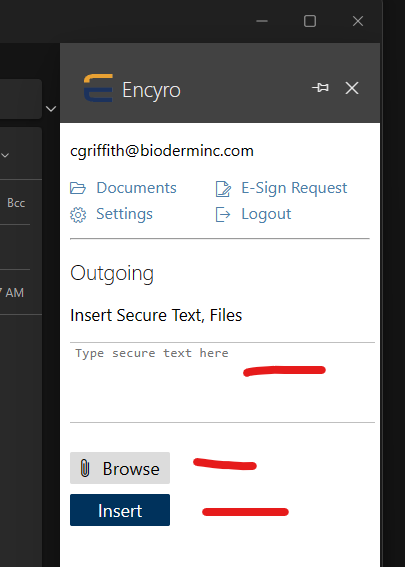The height and width of the screenshot is (567, 405).
Task: Minimize the Outlook window
Action: click(262, 21)
